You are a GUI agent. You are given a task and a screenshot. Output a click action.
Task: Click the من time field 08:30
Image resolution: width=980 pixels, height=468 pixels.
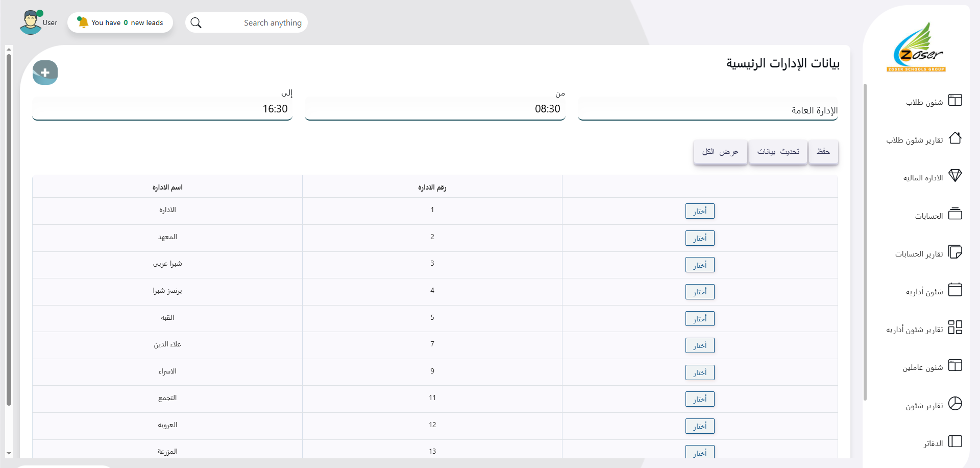435,109
